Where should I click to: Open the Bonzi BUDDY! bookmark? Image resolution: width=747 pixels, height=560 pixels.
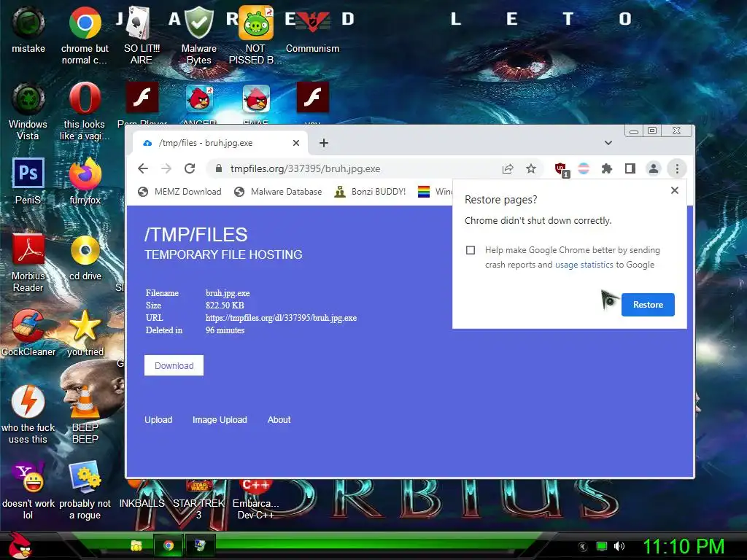pos(370,192)
